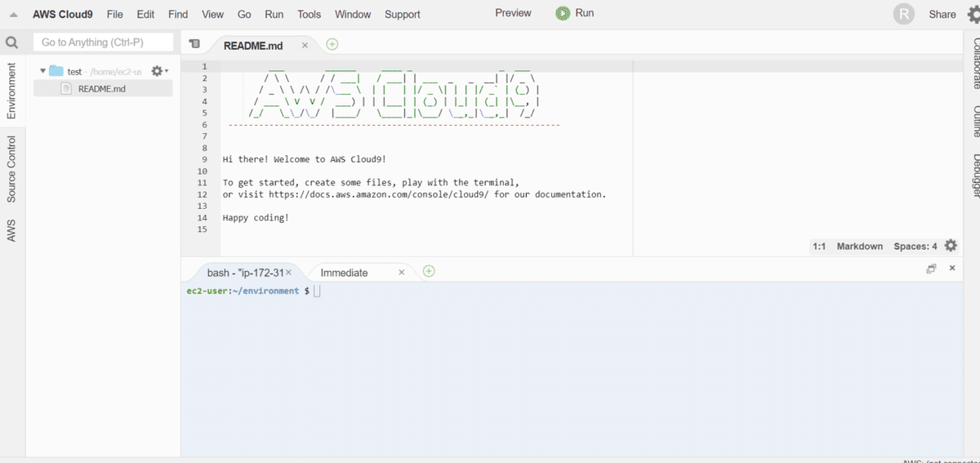Click the Go to Anything search field
The width and height of the screenshot is (980, 463).
click(x=104, y=42)
